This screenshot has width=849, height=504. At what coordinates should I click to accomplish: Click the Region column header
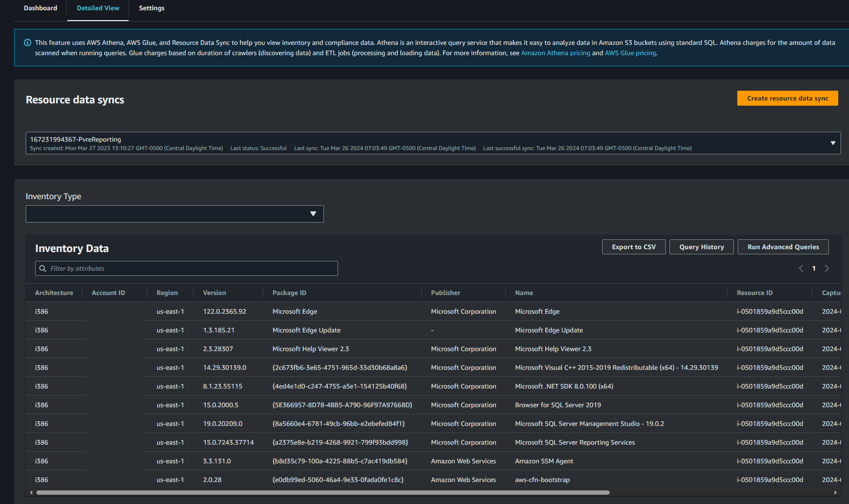[167, 293]
